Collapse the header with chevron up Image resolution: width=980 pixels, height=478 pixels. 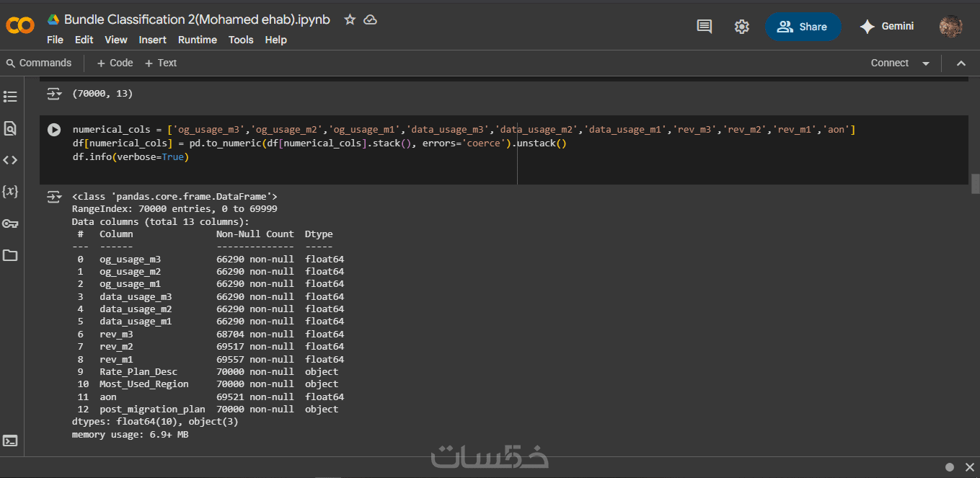961,63
